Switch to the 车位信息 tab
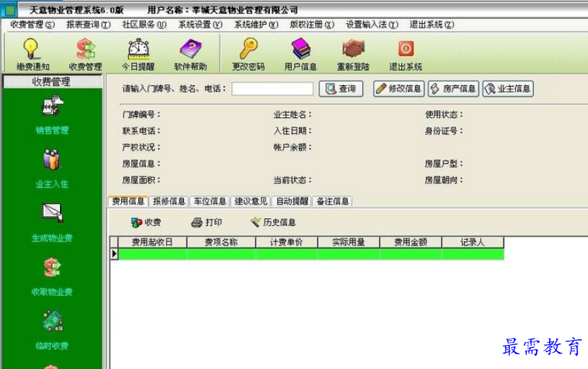This screenshot has width=588, height=369. pos(210,201)
